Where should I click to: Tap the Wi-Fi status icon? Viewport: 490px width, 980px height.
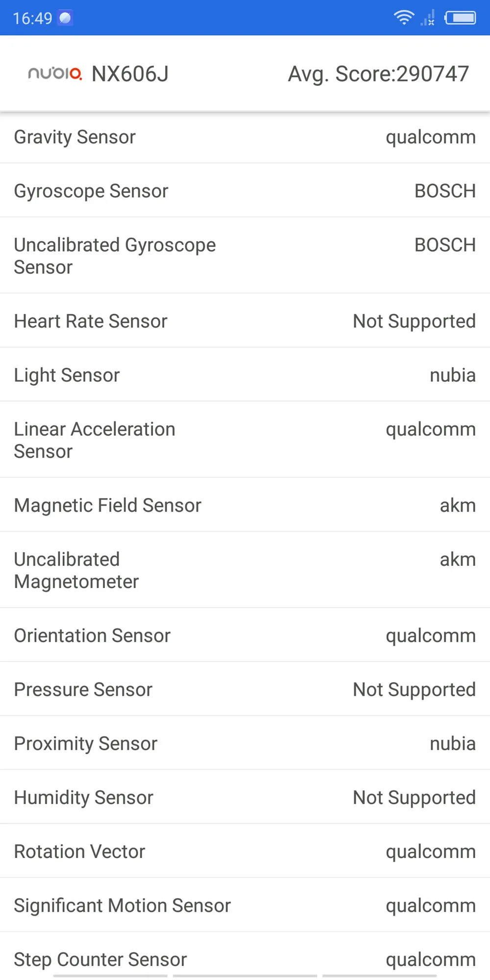(404, 18)
